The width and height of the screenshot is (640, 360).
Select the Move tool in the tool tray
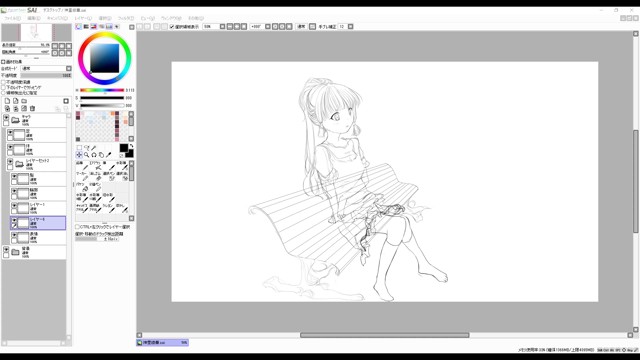tap(79, 155)
